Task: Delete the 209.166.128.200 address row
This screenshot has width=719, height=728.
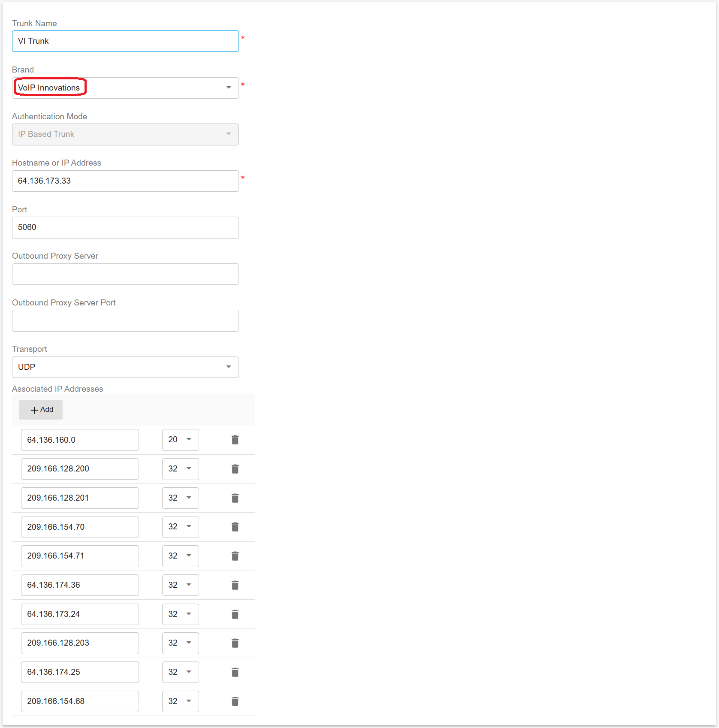Action: coord(235,469)
